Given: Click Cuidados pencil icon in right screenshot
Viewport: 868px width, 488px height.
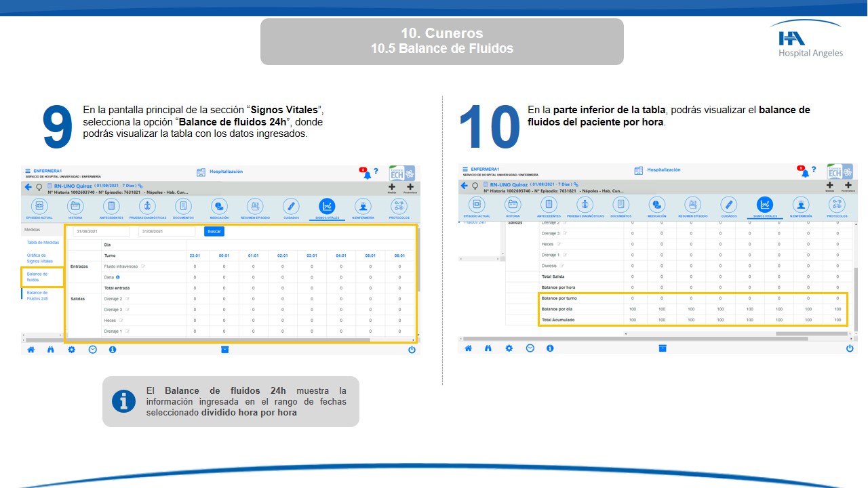Looking at the screenshot, I should click(729, 204).
